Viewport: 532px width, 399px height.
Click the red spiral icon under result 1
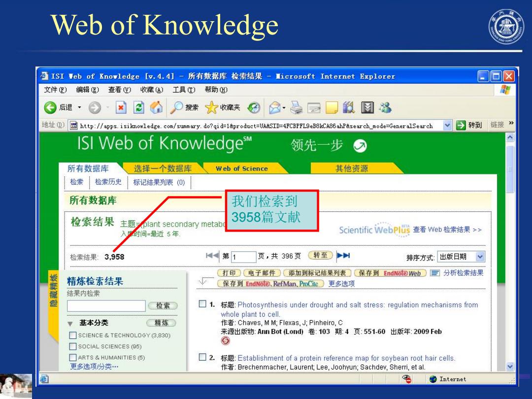click(225, 341)
